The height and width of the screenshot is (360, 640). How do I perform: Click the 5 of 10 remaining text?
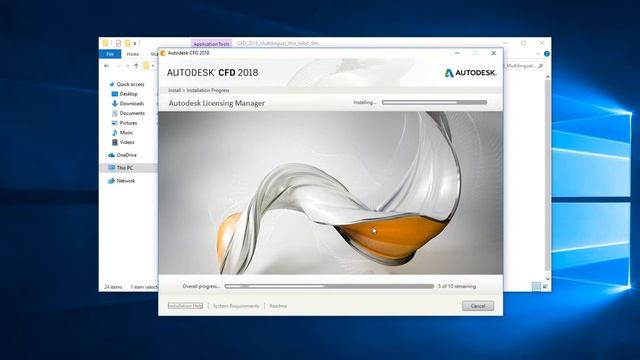[x=457, y=287]
